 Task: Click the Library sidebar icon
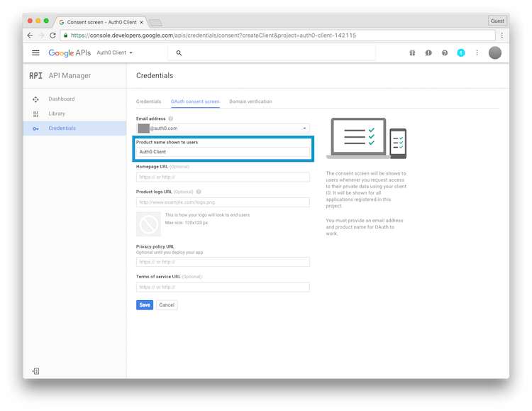point(35,114)
